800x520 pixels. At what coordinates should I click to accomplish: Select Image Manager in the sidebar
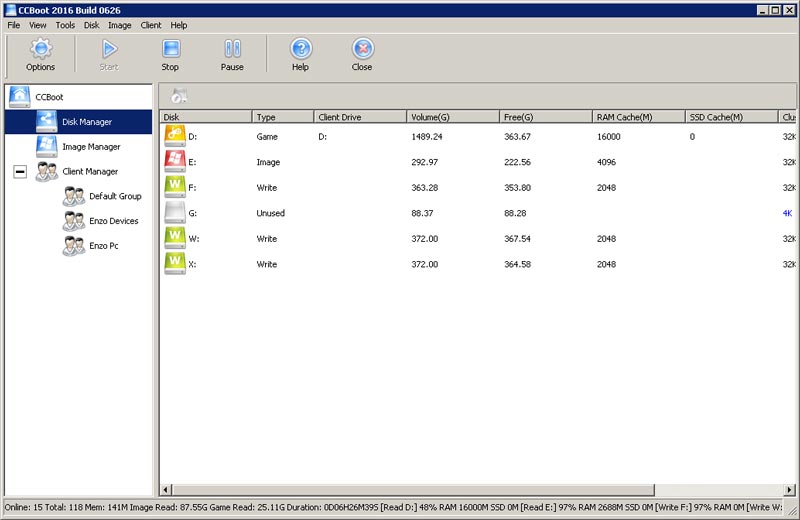(91, 147)
